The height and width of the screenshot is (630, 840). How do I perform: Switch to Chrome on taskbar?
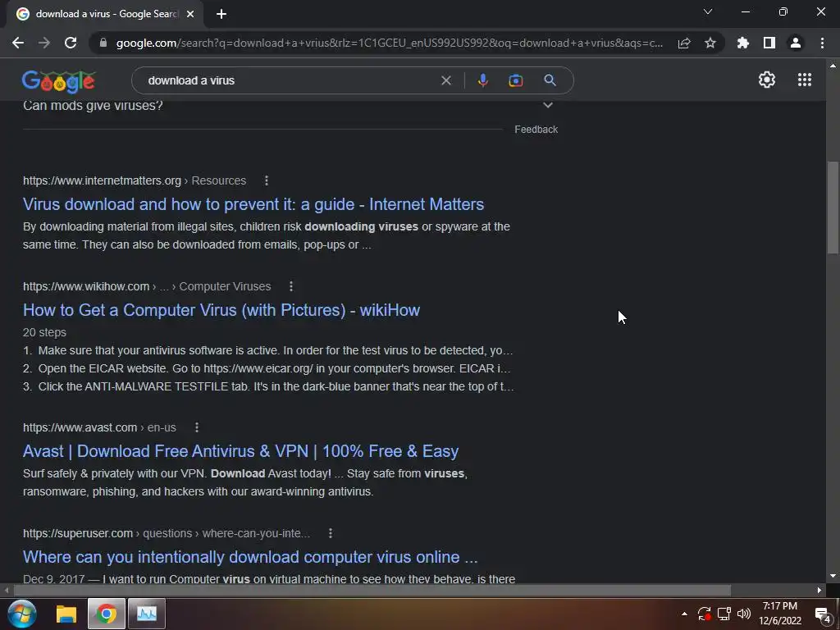(x=106, y=614)
